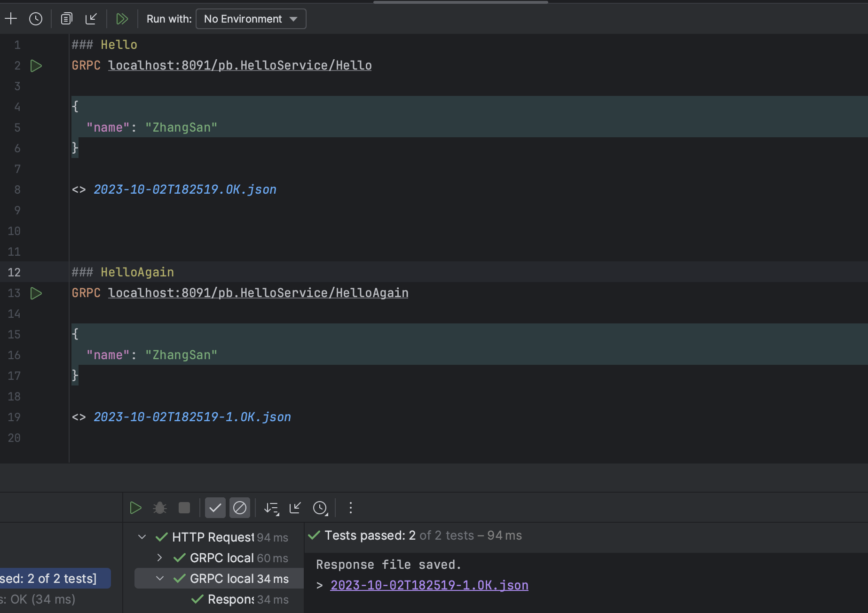Toggle Show Passed tests checkmark button

pos(215,508)
